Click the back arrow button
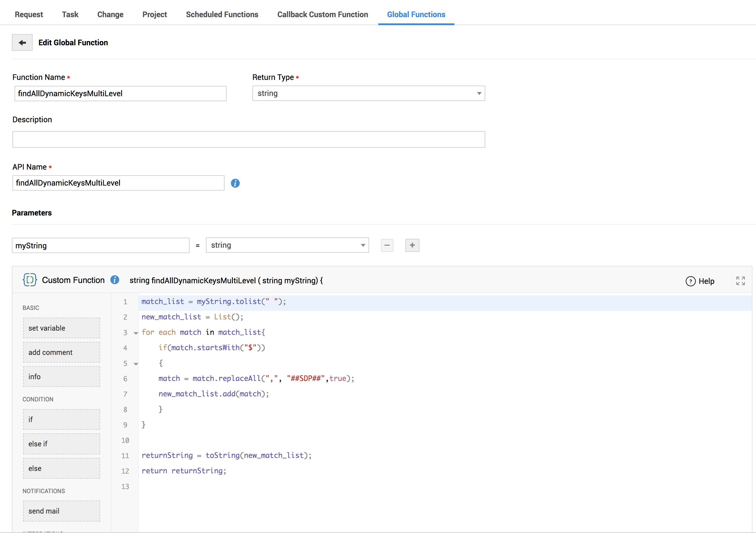This screenshot has height=534, width=756. 22,42
